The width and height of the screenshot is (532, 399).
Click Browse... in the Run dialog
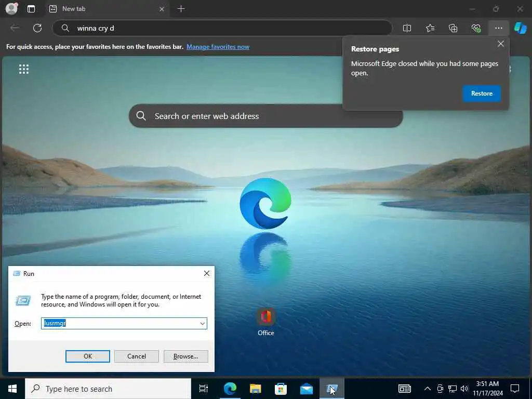(185, 356)
